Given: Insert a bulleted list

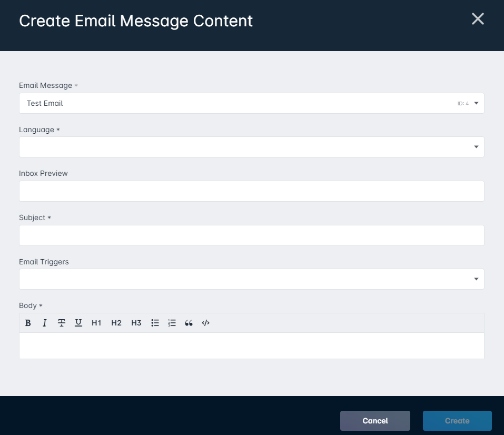Looking at the screenshot, I should [155, 323].
